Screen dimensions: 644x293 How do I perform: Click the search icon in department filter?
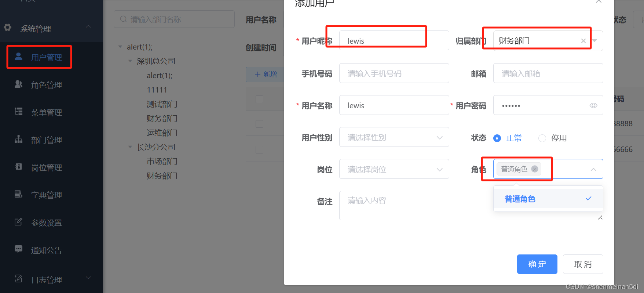[123, 19]
